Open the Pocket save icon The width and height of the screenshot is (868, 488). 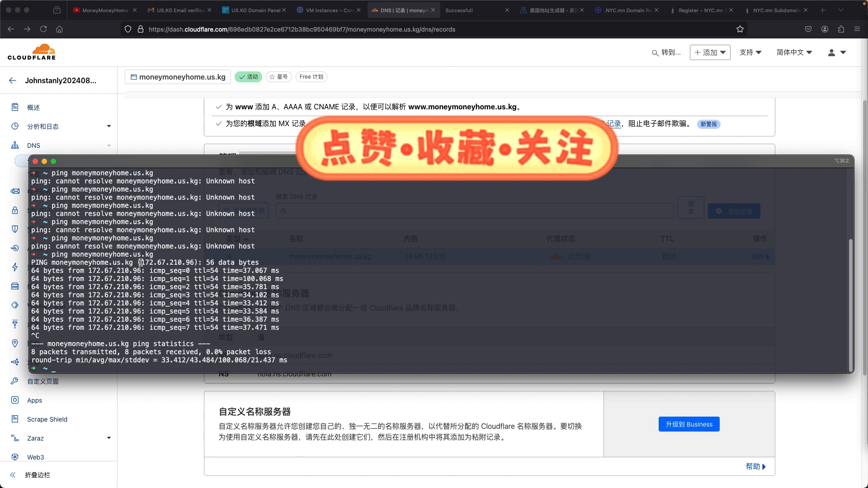[808, 29]
